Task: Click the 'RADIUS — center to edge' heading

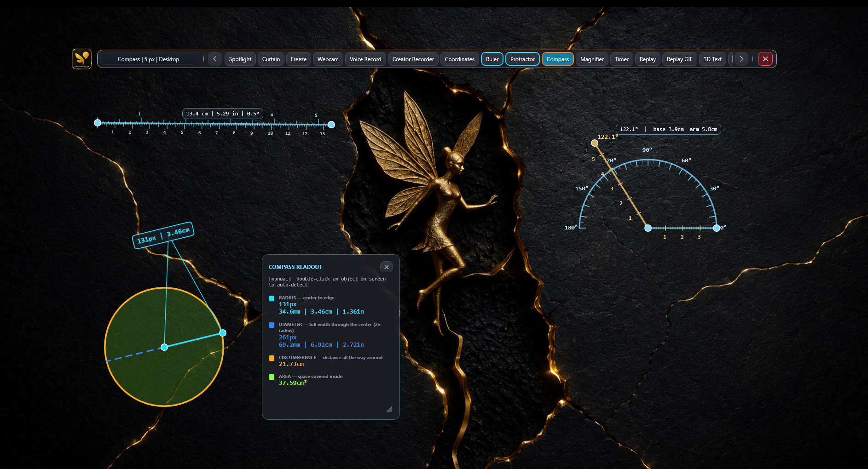Action: 307,298
